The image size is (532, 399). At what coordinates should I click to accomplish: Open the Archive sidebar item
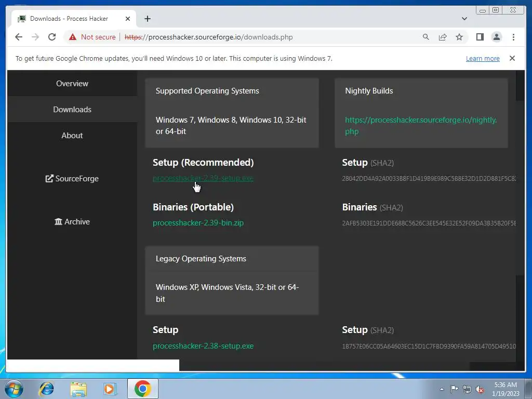pyautogui.click(x=72, y=221)
